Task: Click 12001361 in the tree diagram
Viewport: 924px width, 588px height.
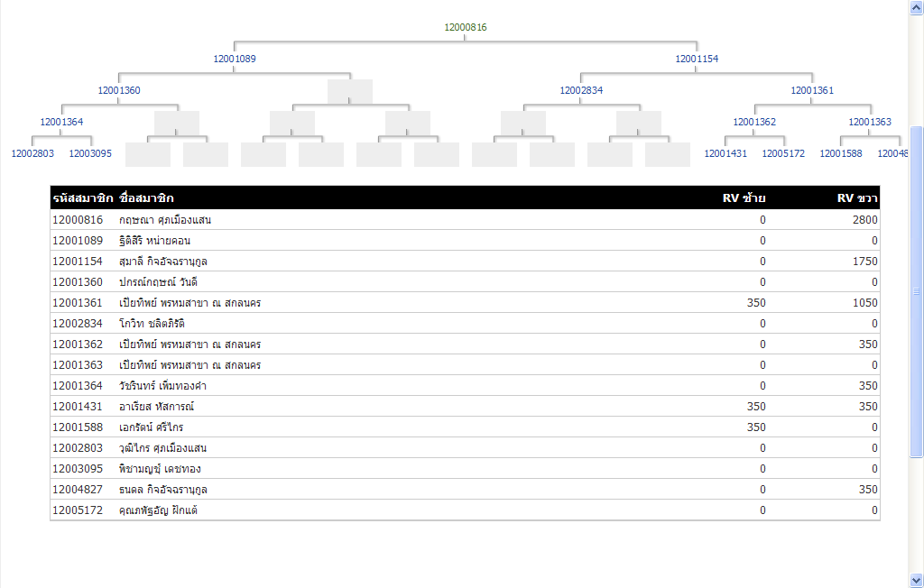Action: (812, 90)
